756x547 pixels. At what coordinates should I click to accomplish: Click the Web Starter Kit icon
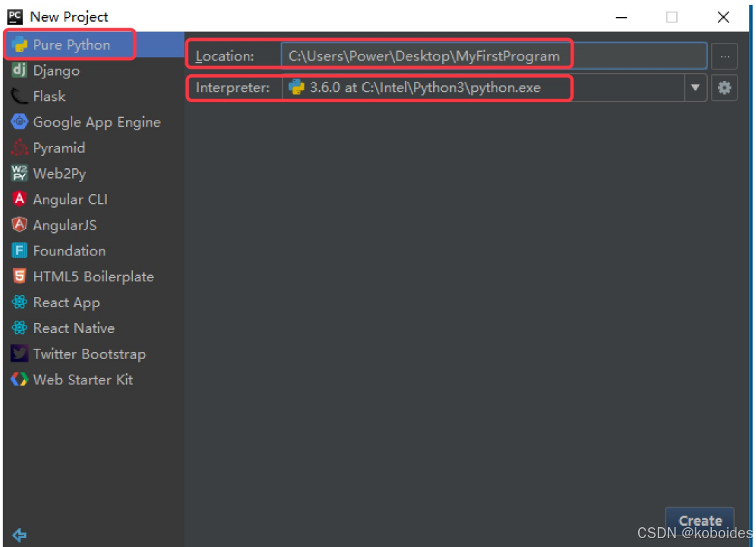coord(19,379)
